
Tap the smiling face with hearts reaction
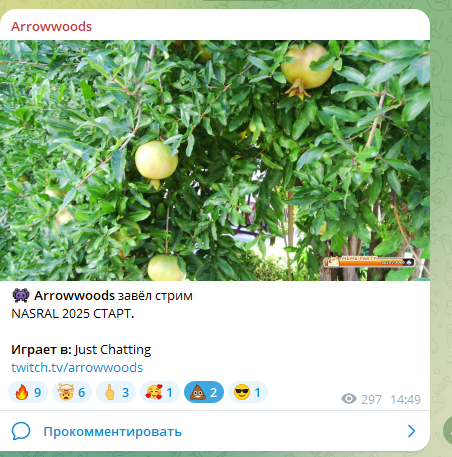pyautogui.click(x=160, y=392)
